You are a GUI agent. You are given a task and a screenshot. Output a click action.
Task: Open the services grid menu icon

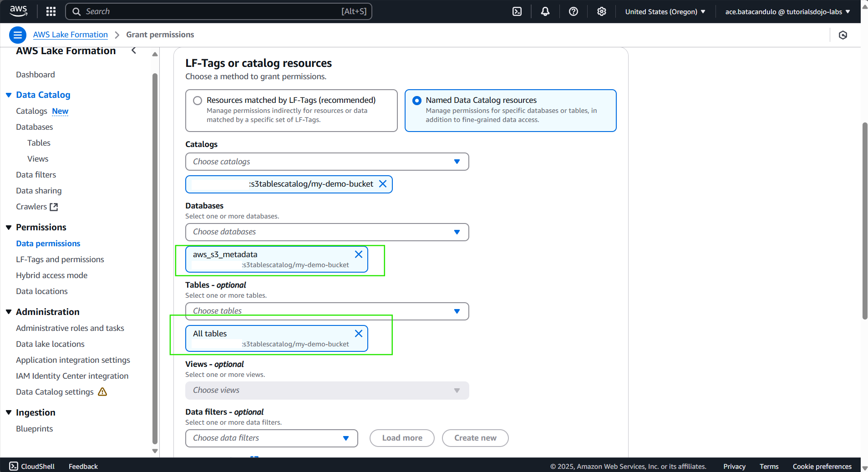pos(51,11)
